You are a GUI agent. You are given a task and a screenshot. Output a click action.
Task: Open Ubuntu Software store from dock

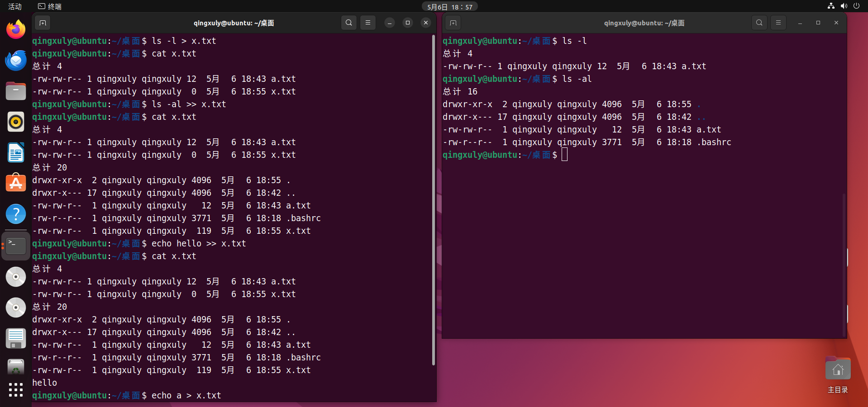tap(16, 184)
